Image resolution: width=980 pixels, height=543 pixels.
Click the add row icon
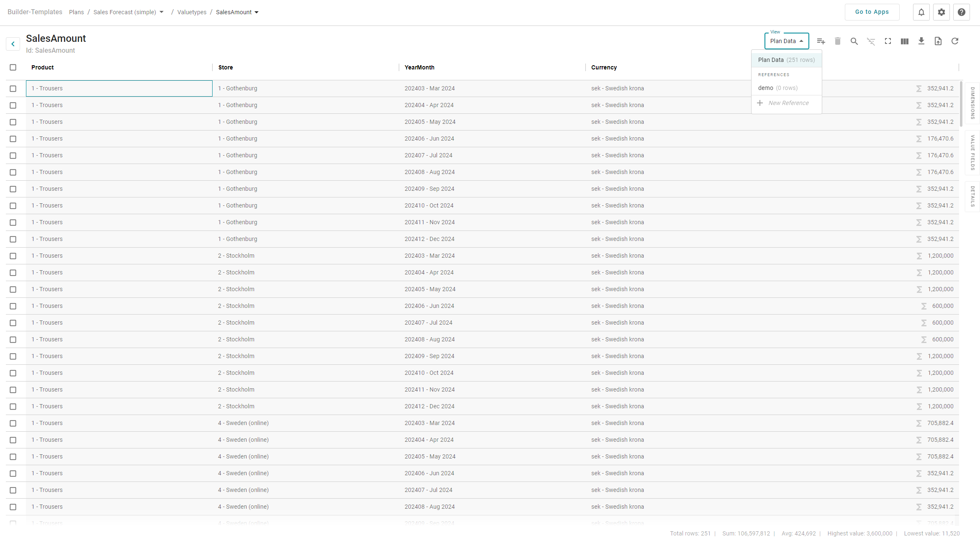(x=821, y=41)
